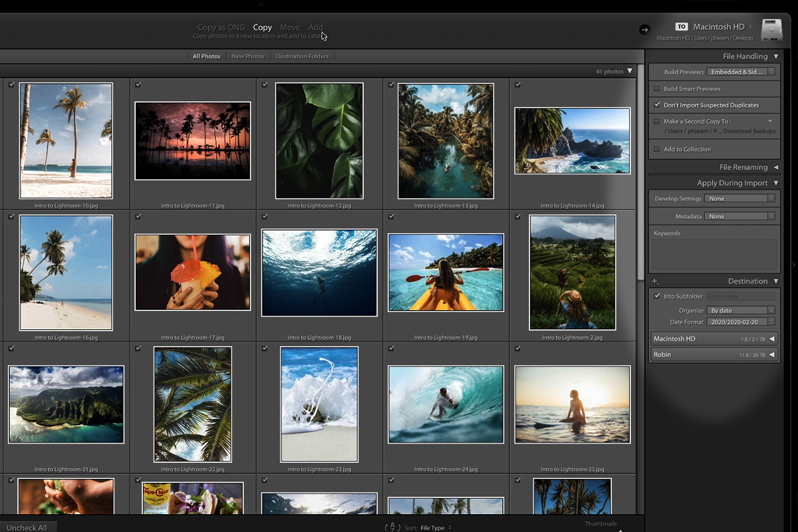Toggle the A-Z sort direction icon
This screenshot has width=798, height=532.
coord(393,527)
